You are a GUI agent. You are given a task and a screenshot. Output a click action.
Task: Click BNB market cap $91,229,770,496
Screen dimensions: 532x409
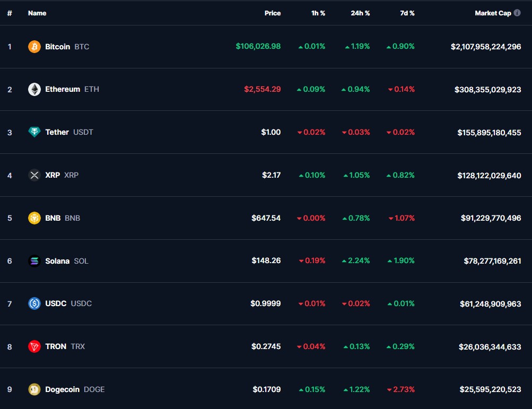pos(491,218)
